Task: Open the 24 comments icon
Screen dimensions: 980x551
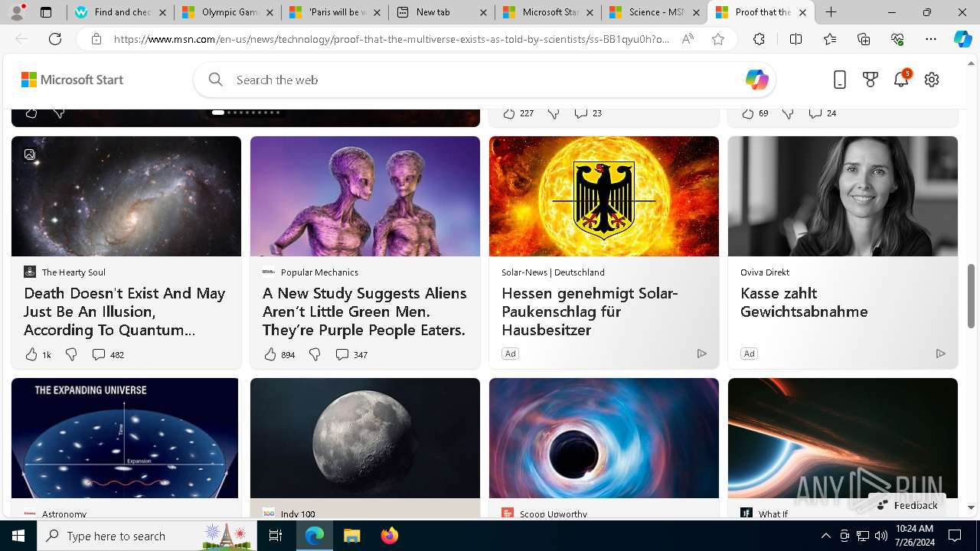Action: tap(815, 113)
